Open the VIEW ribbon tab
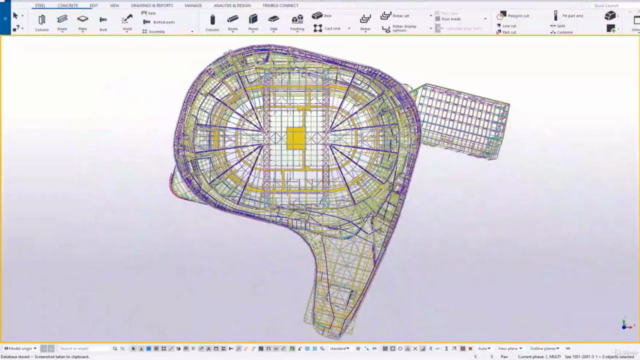640x360 pixels. [114, 5]
